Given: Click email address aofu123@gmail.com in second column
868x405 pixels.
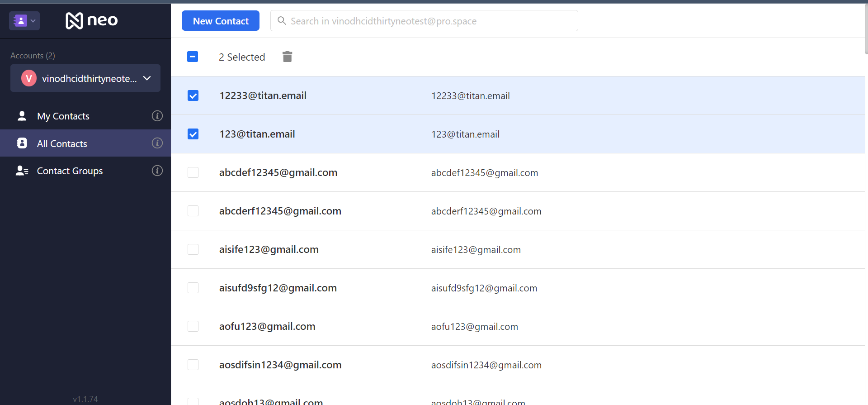Looking at the screenshot, I should pos(475,326).
